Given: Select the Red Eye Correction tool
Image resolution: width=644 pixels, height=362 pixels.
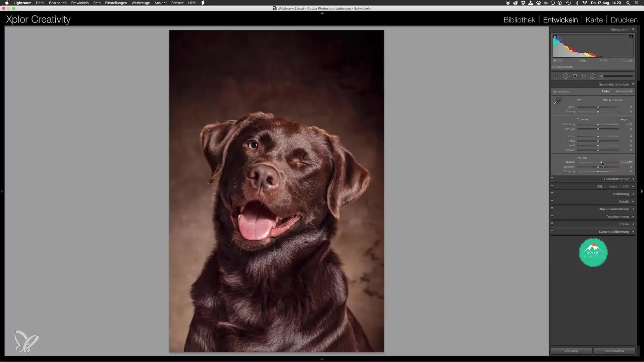Looking at the screenshot, I should pos(575,76).
